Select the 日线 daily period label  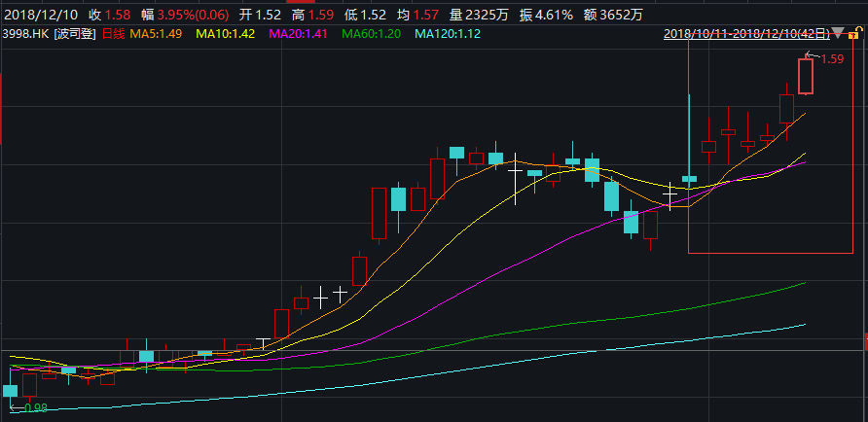click(112, 34)
